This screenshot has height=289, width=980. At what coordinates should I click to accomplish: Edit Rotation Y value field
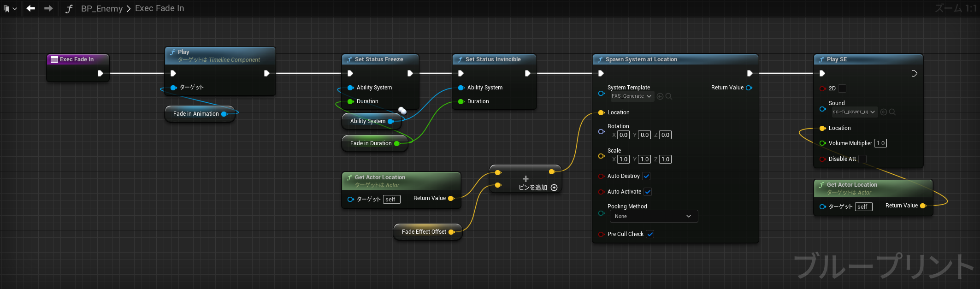pyautogui.click(x=644, y=135)
